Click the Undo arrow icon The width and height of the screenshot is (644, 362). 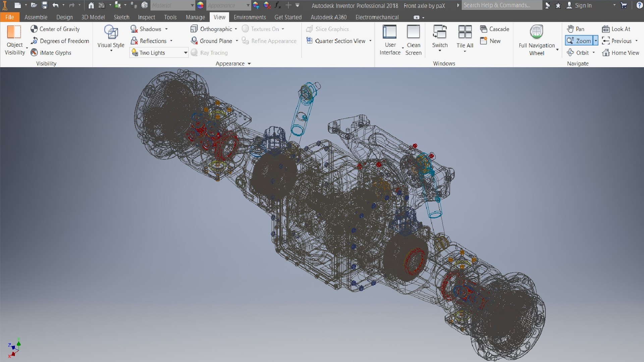(55, 5)
